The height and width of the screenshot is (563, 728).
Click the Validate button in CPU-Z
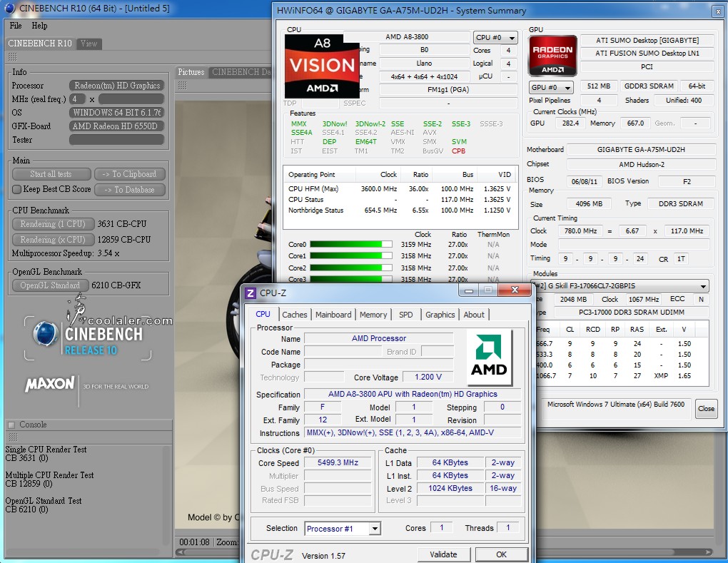[x=443, y=554]
